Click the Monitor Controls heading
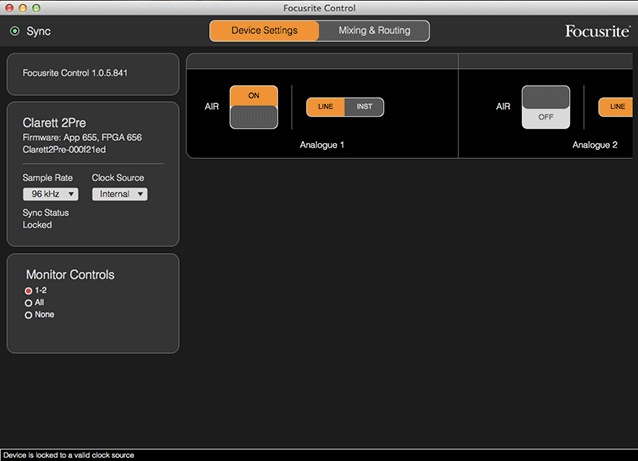This screenshot has width=638, height=461. (x=70, y=275)
